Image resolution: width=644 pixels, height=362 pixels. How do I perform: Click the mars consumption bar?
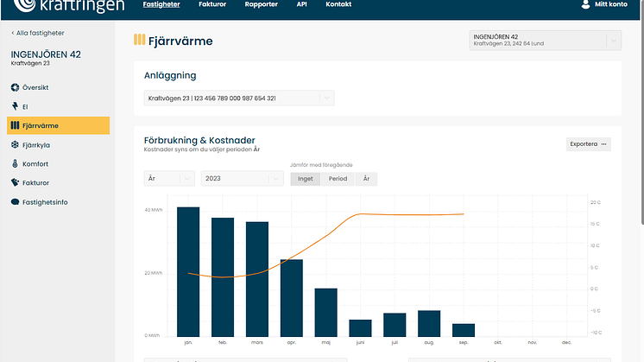click(x=257, y=279)
